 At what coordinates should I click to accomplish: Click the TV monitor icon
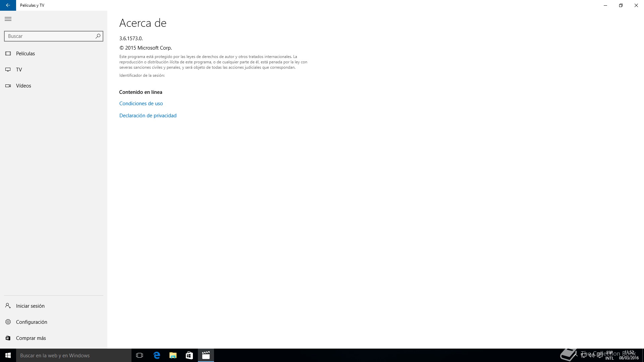(8, 70)
